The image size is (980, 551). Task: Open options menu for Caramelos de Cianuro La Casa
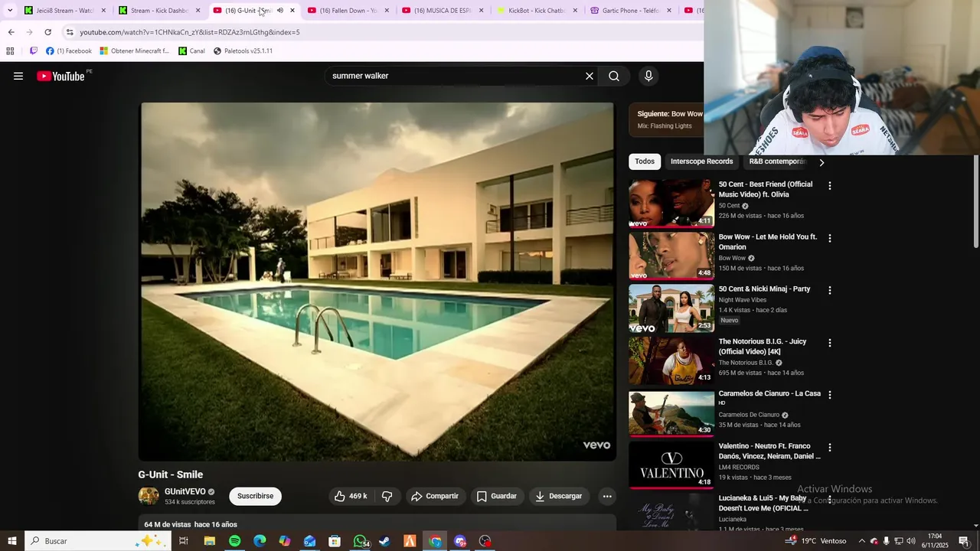click(829, 395)
